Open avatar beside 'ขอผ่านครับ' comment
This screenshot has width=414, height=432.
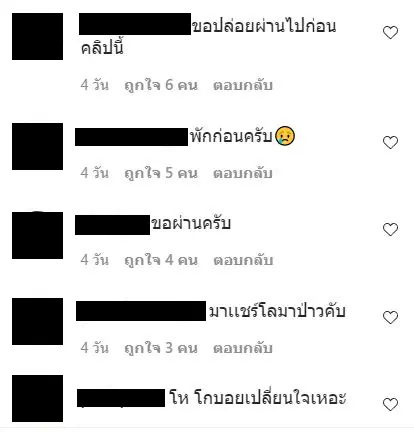click(37, 235)
